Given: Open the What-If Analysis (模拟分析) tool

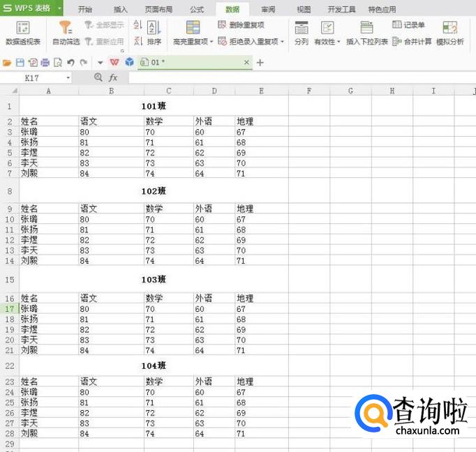Looking at the screenshot, I should [x=449, y=32].
